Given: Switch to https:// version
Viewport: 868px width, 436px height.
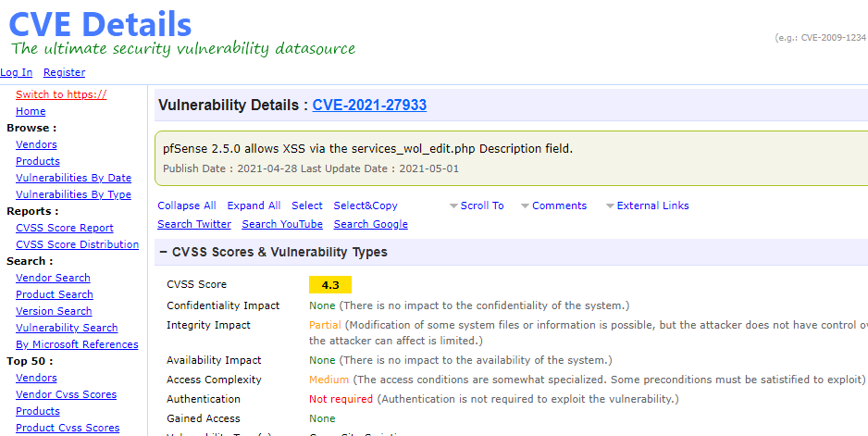Looking at the screenshot, I should tap(61, 94).
